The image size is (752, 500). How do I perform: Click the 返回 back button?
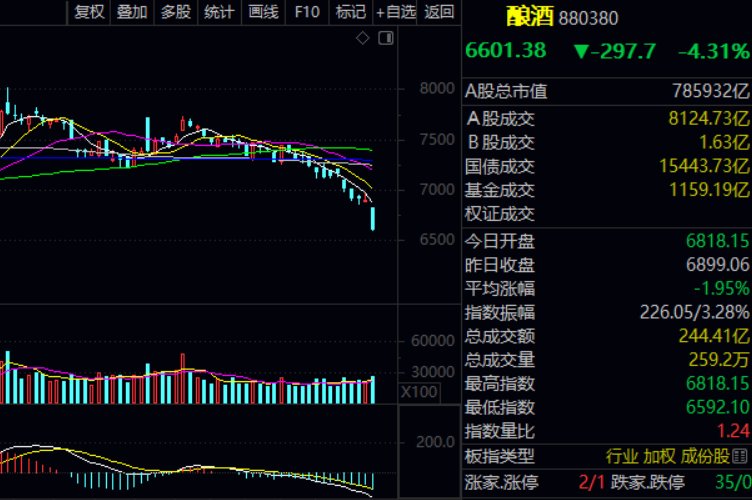pos(438,12)
